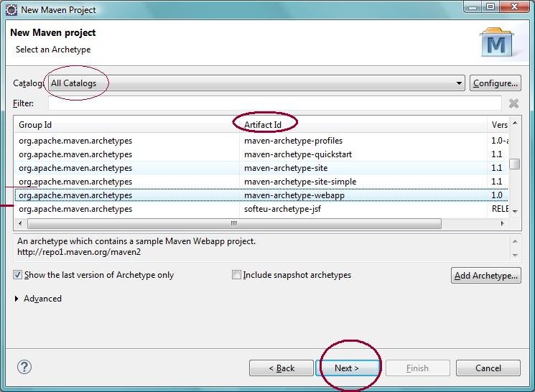Expand the Advanced section
Image resolution: width=535 pixels, height=392 pixels.
(x=17, y=299)
